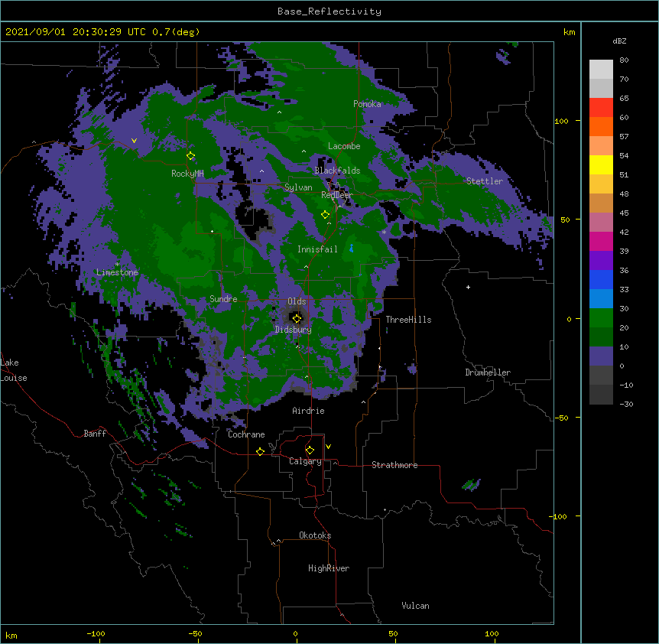Screen dimensions: 659x644
Task: Click the Sylvan label
Action: pos(298,187)
